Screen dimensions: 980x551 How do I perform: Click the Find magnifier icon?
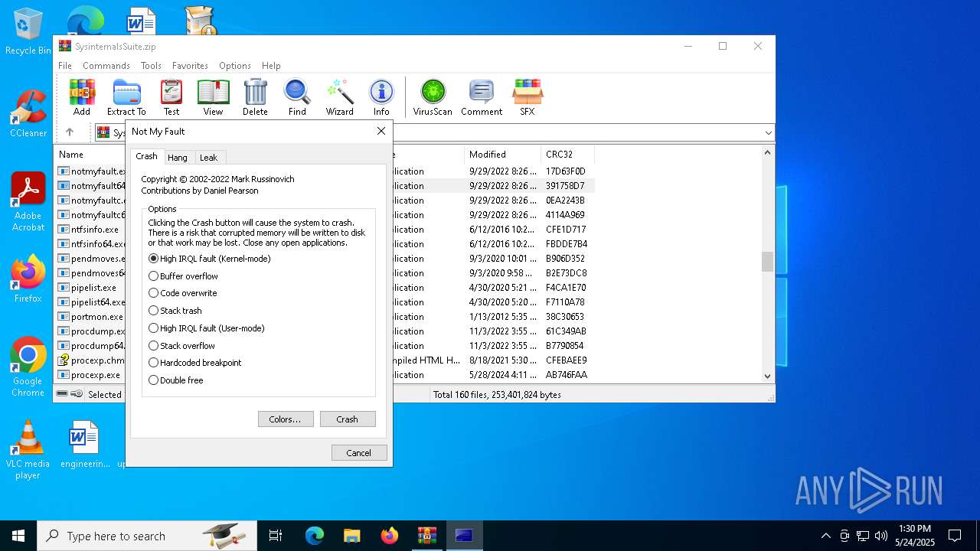click(297, 97)
